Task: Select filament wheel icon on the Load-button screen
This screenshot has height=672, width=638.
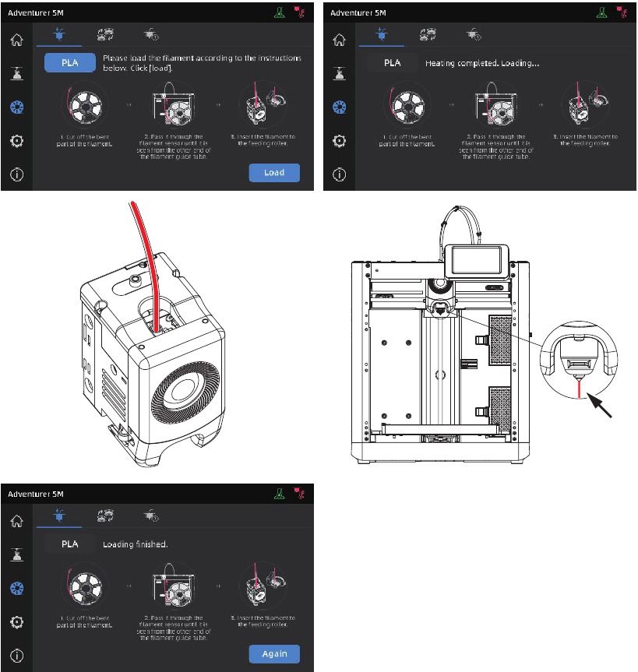Action: coord(16,107)
